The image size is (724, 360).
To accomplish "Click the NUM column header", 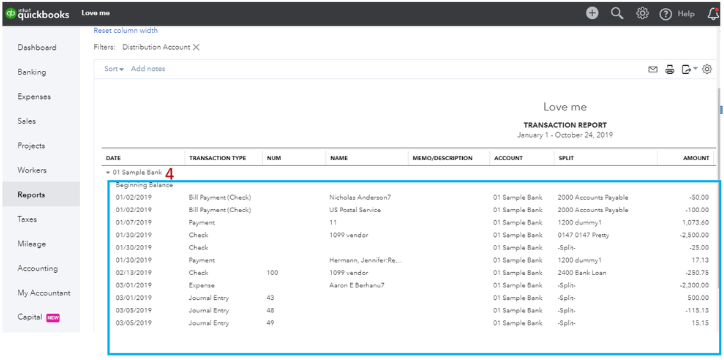I will tap(274, 158).
